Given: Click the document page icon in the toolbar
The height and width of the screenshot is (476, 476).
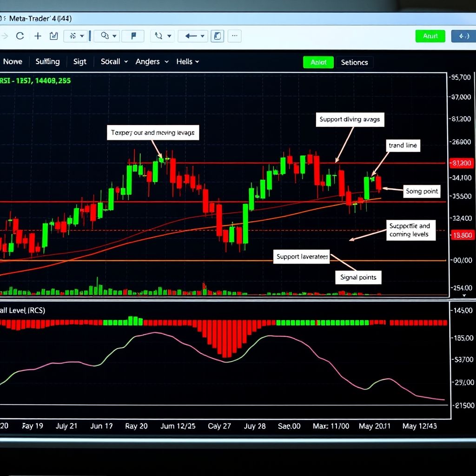Looking at the screenshot, I should point(217,36).
